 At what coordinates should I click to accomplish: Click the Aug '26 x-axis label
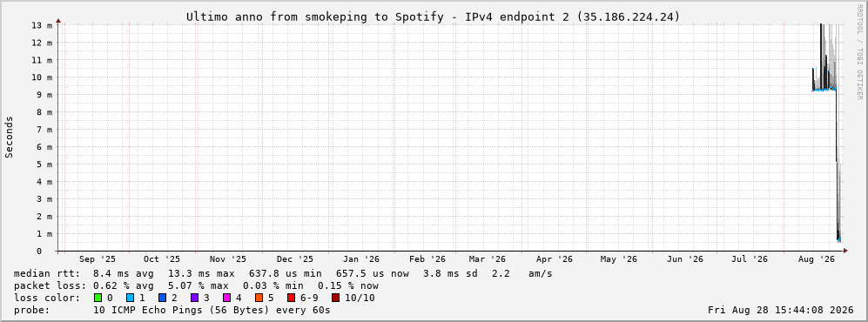(x=816, y=259)
